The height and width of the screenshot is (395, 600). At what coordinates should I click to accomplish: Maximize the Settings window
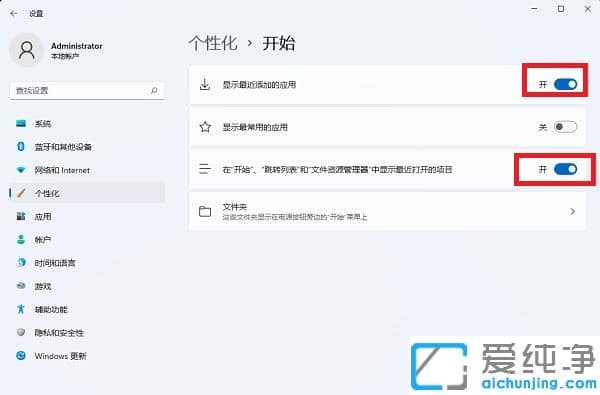point(561,9)
